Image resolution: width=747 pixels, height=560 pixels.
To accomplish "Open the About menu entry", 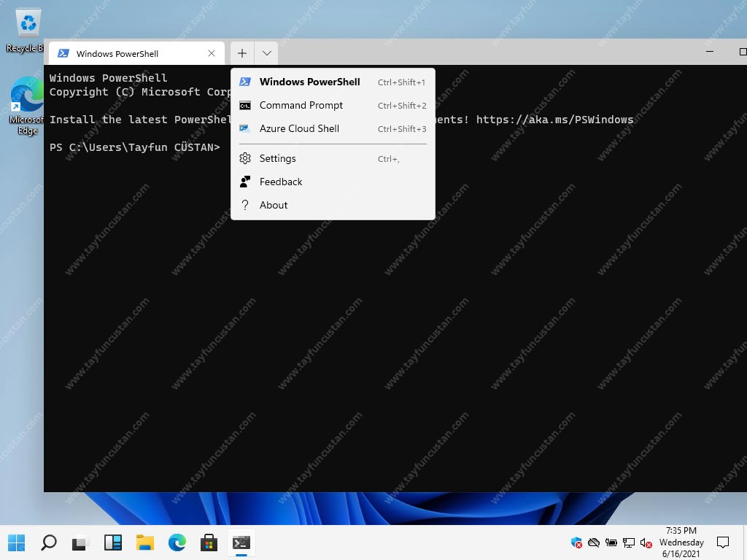I will (x=333, y=205).
